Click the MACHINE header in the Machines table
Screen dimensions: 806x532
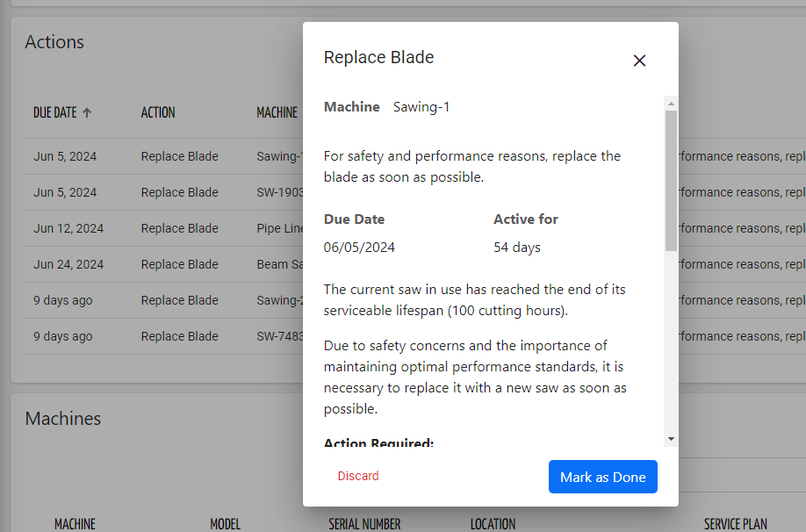tap(75, 524)
